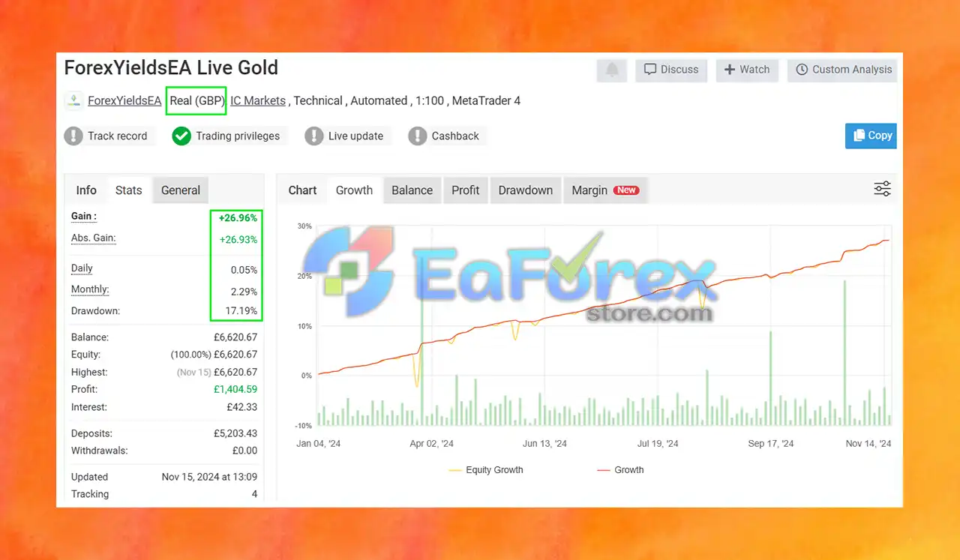Click the green Trading privileges check icon
This screenshot has height=560, width=960.
[x=181, y=136]
